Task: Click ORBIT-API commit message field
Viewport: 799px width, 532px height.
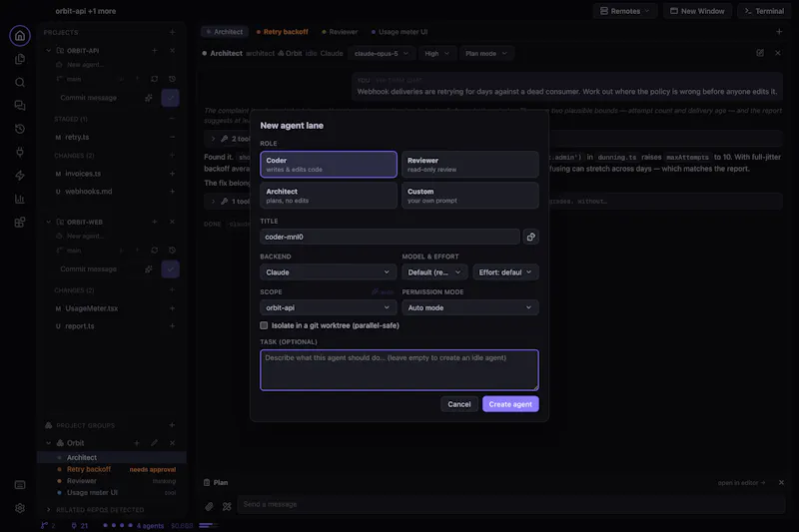Action: click(97, 98)
